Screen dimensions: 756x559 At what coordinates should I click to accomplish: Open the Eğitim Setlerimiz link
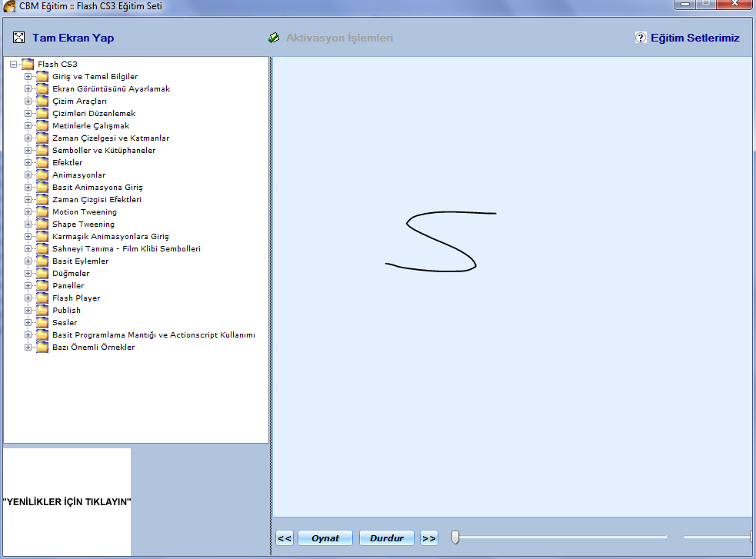(694, 38)
